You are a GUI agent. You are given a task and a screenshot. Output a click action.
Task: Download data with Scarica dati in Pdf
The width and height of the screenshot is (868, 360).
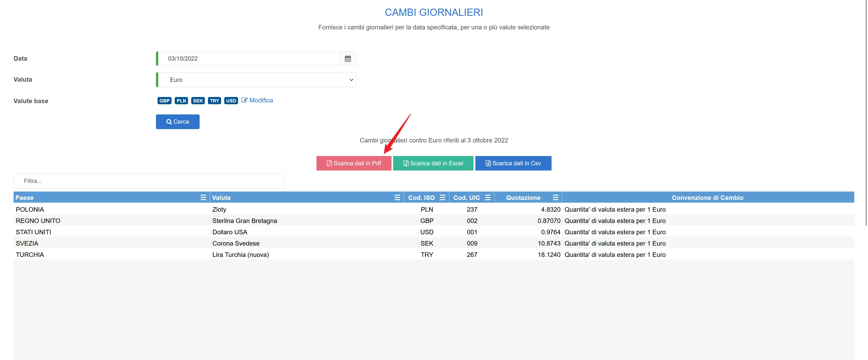pyautogui.click(x=354, y=163)
